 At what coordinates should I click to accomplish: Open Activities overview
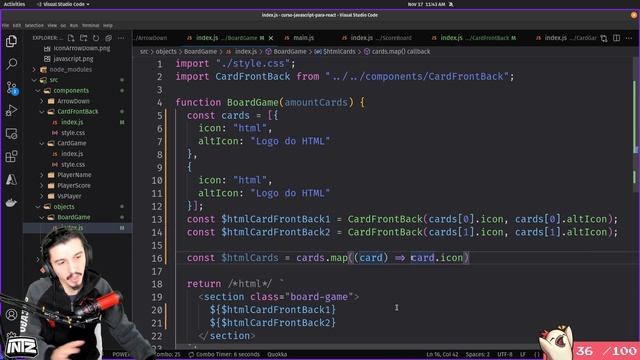tap(14, 4)
